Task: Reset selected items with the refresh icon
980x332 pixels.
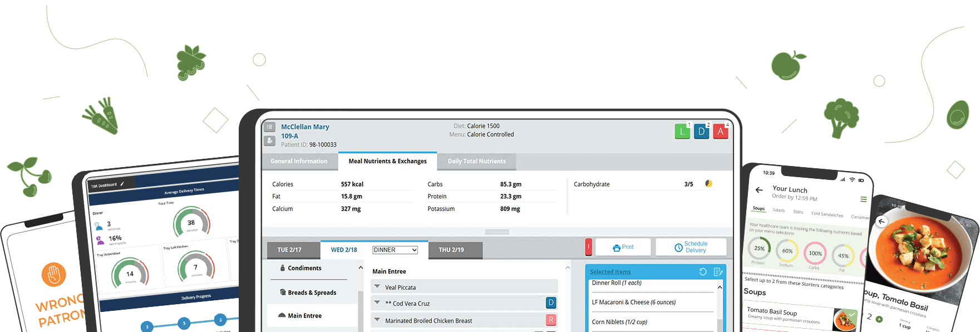Action: tap(703, 272)
